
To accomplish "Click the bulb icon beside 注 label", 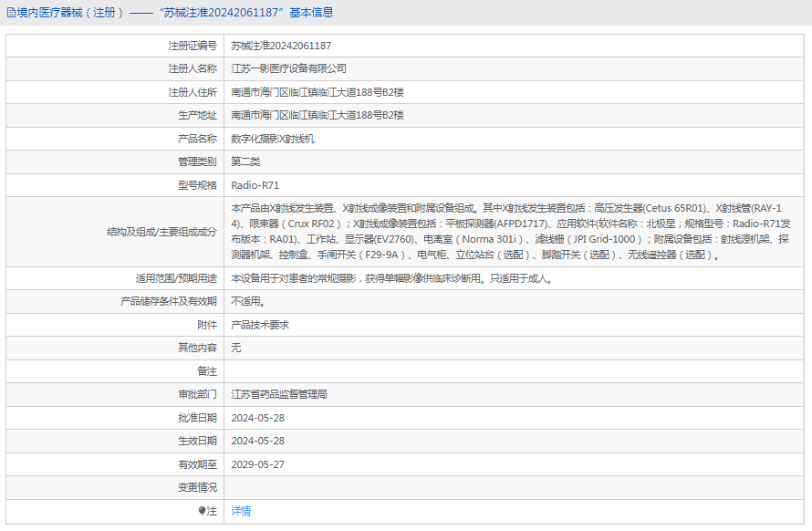I will [202, 511].
